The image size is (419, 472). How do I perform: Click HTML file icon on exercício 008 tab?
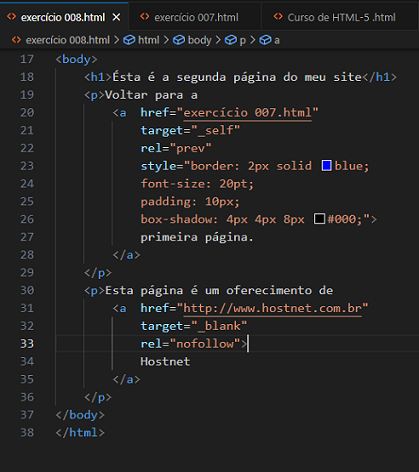tap(12, 17)
